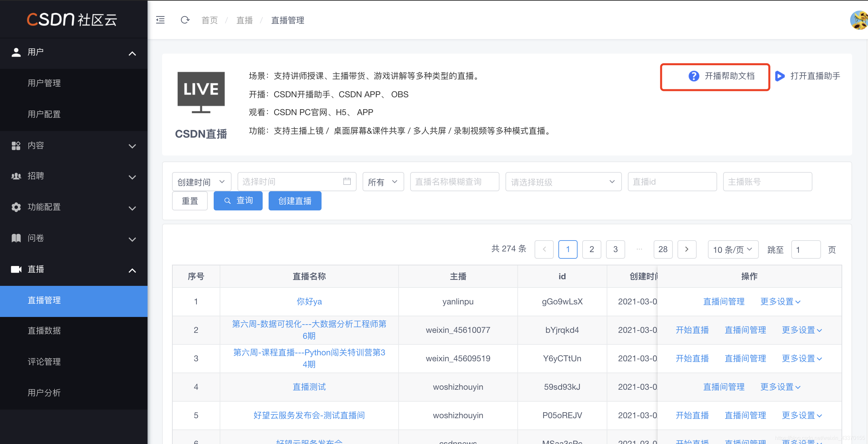
Task: Click the person icon beside 用户
Action: coord(16,52)
